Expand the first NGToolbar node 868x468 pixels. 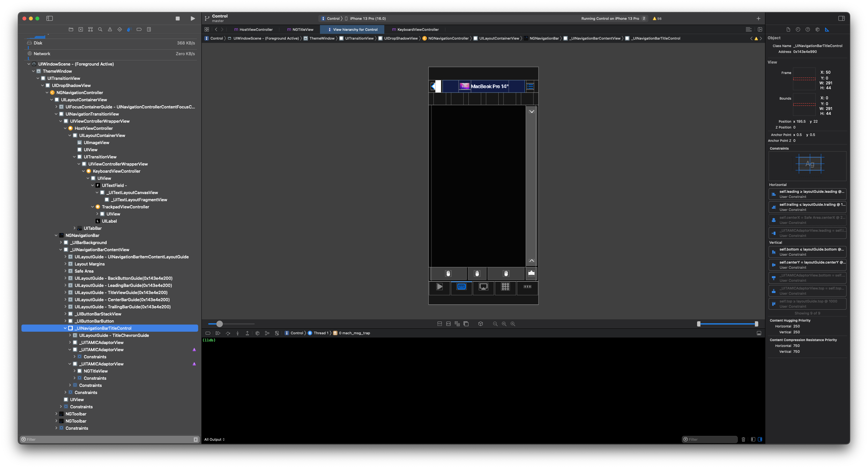tap(56, 414)
